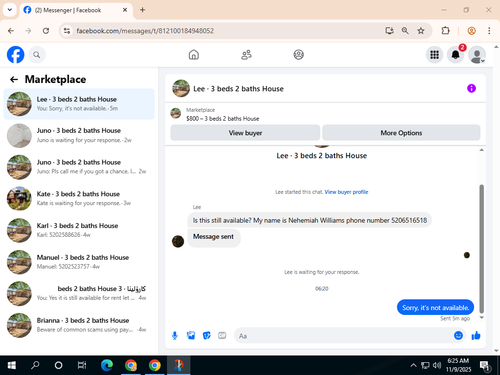Follow the View buyer profile link
The width and height of the screenshot is (500, 375).
click(346, 192)
